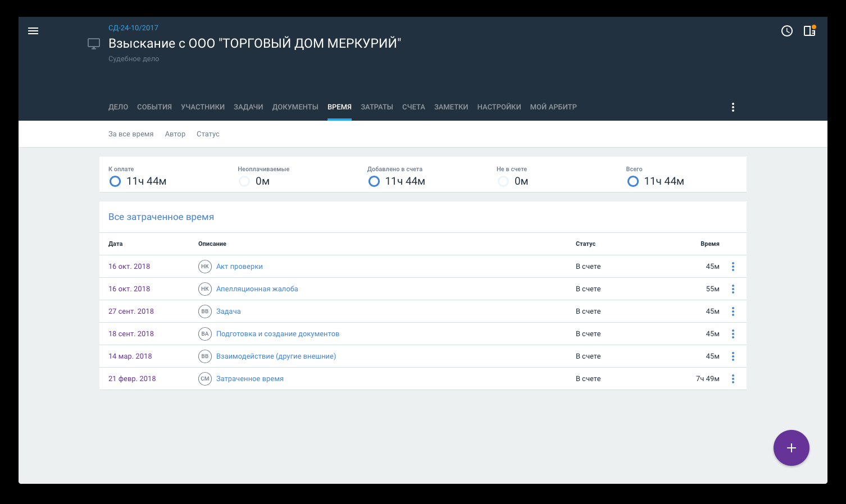Select the ВРЕМЯ tab
846x504 pixels.
point(339,107)
